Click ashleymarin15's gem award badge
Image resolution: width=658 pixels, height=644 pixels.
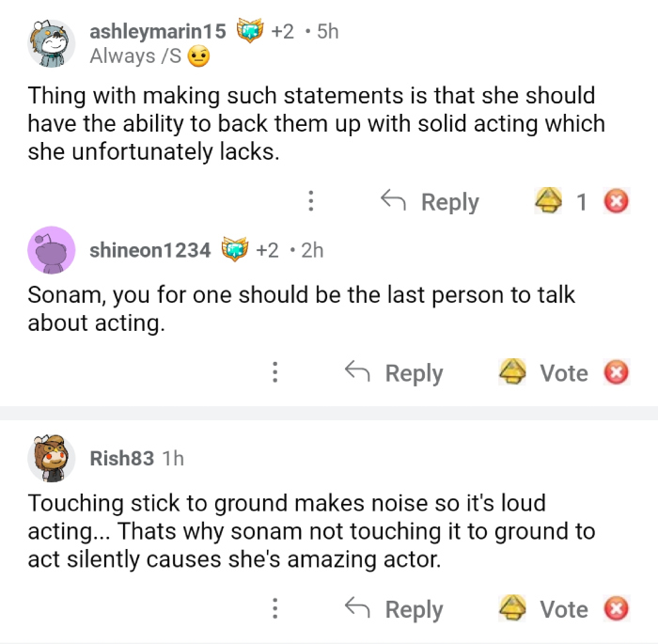click(248, 31)
